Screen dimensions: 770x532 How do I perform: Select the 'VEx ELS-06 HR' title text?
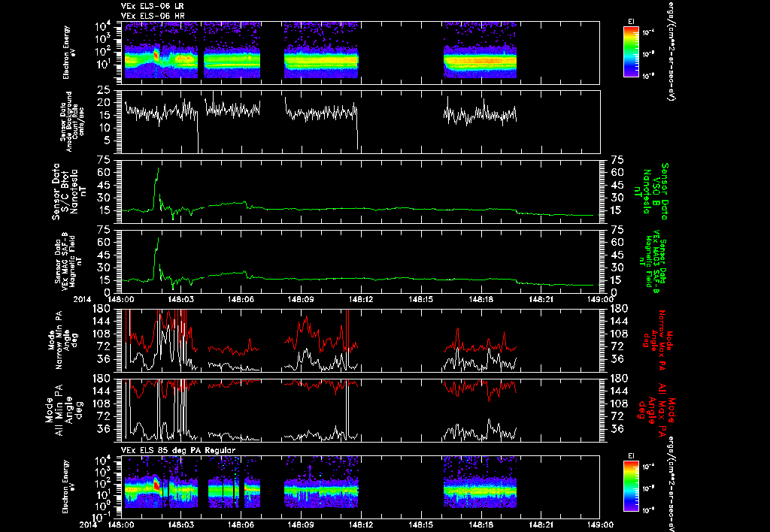point(153,17)
